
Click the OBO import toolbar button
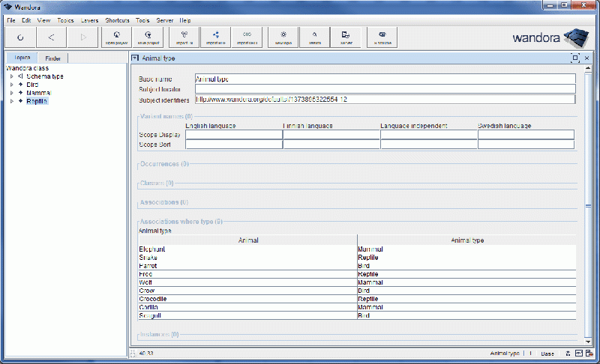click(x=247, y=37)
